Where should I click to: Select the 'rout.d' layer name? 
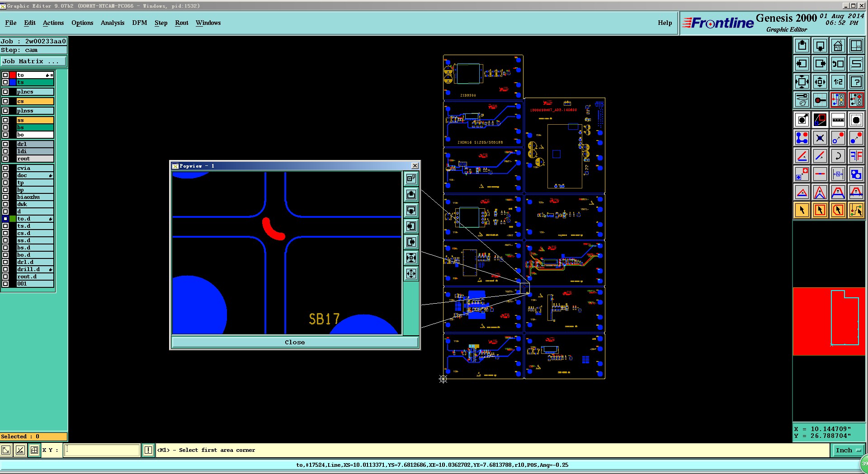(35, 277)
